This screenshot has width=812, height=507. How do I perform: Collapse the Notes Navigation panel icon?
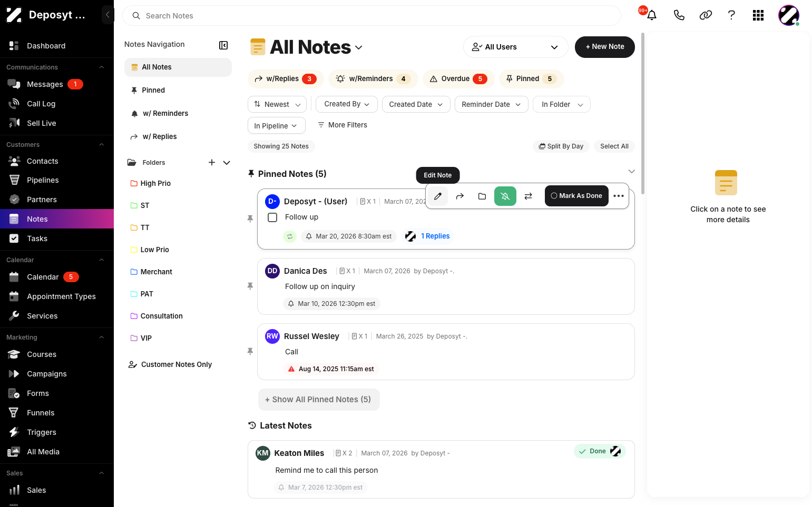point(223,45)
